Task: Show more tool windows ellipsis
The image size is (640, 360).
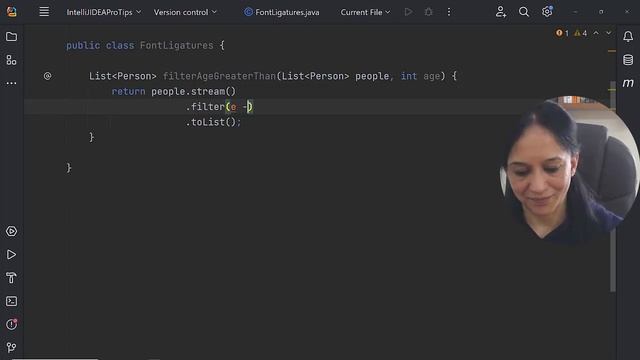Action: click(11, 83)
